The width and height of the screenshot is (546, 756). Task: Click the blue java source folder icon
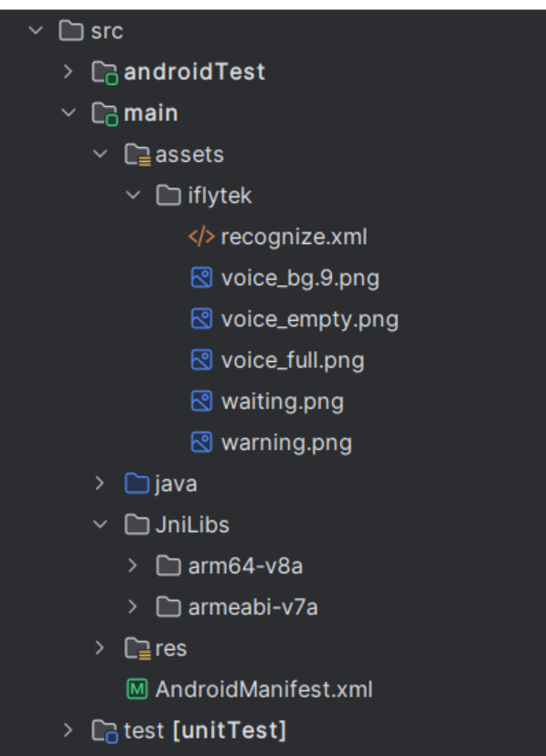tap(137, 483)
